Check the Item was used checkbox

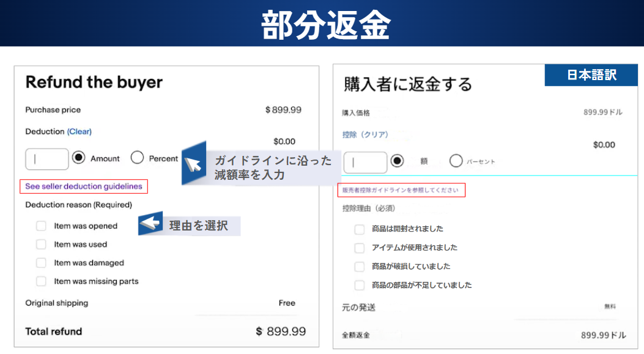41,244
